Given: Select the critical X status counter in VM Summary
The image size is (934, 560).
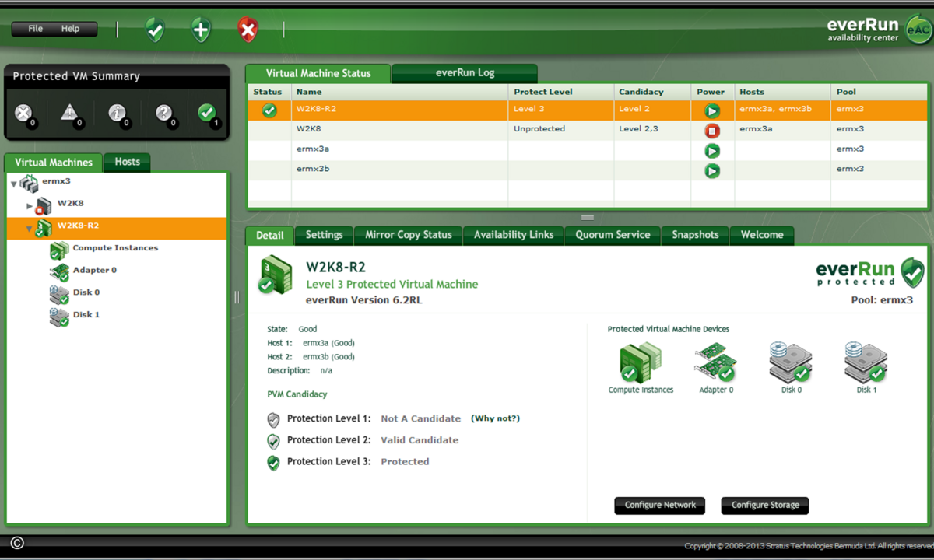Looking at the screenshot, I should pyautogui.click(x=24, y=114).
